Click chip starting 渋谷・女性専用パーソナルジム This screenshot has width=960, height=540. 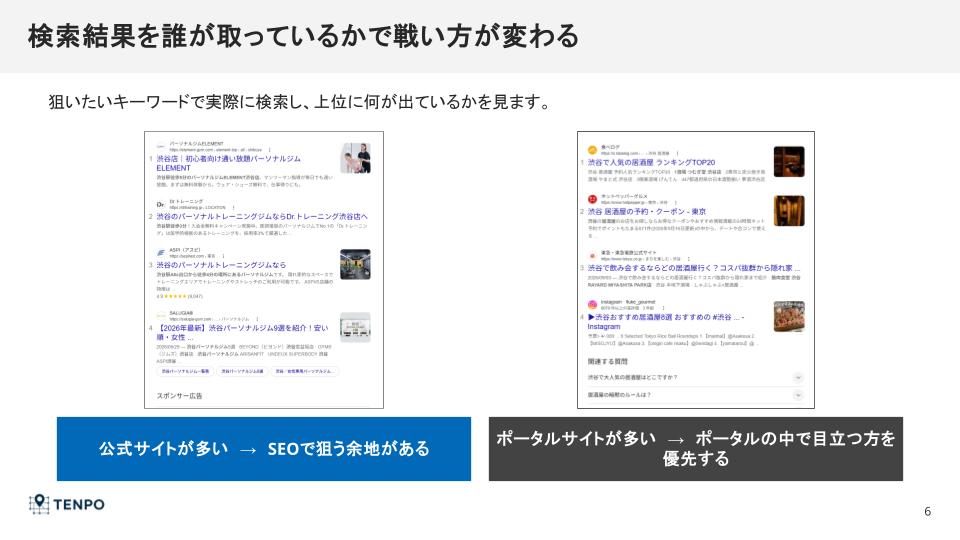pyautogui.click(x=304, y=371)
